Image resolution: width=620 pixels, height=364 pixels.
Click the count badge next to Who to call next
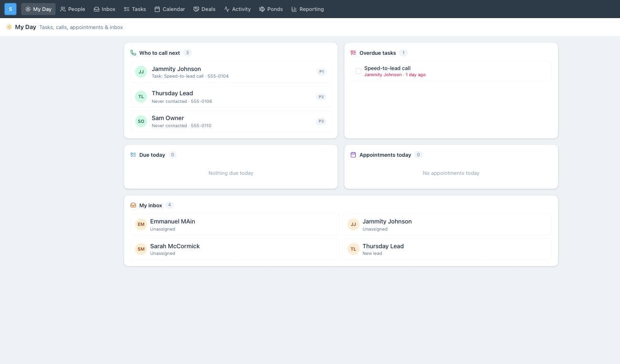pyautogui.click(x=187, y=53)
